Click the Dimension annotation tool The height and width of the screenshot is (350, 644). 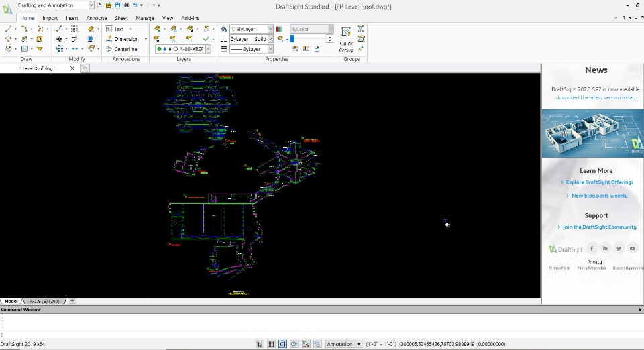pos(122,39)
